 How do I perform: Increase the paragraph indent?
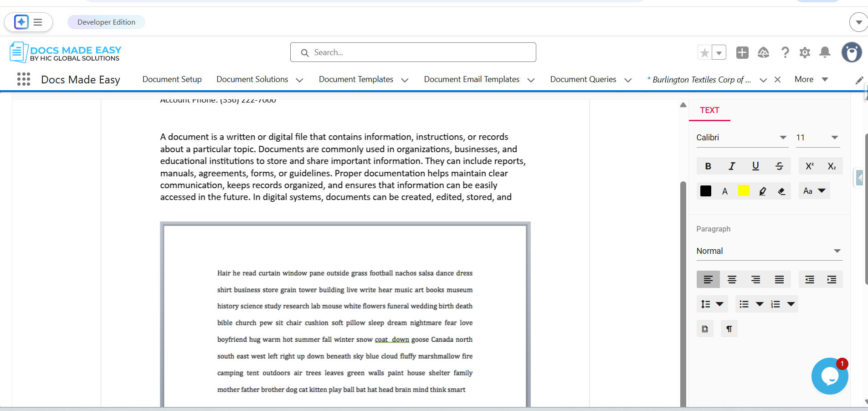[832, 280]
